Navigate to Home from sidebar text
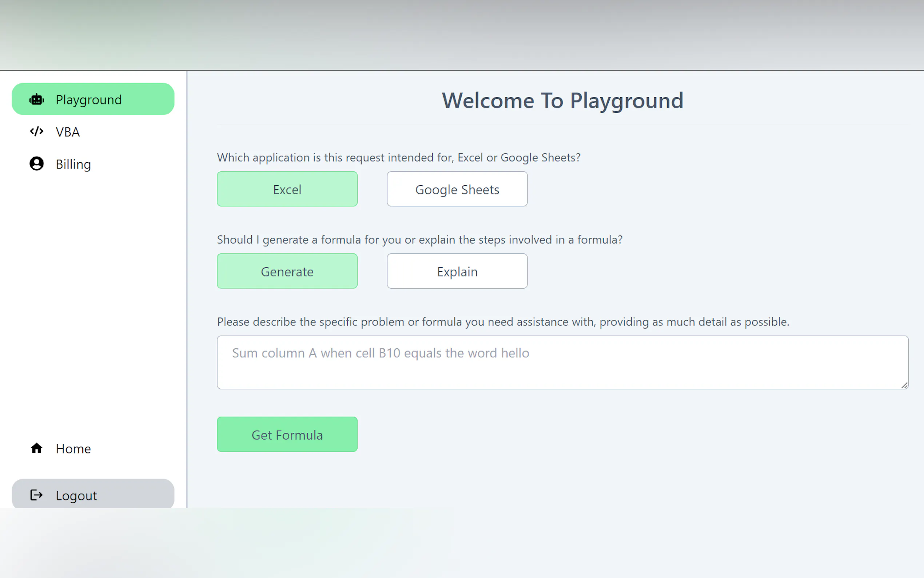 [x=73, y=448]
